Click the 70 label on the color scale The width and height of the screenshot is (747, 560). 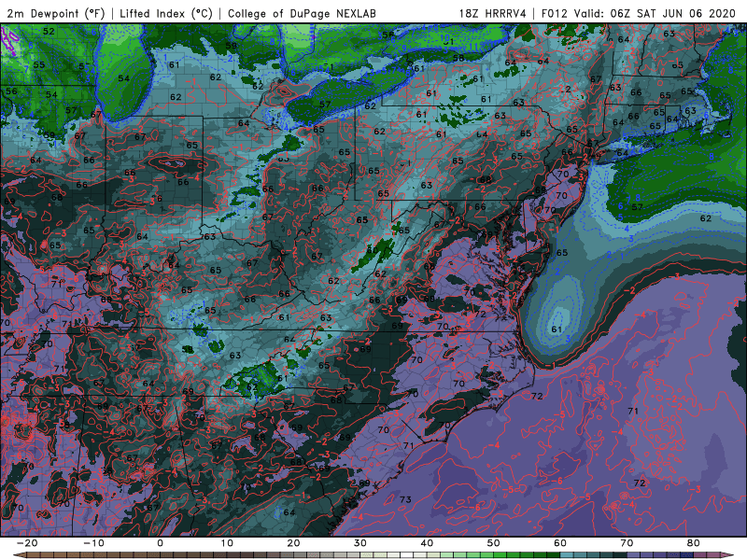(x=627, y=543)
